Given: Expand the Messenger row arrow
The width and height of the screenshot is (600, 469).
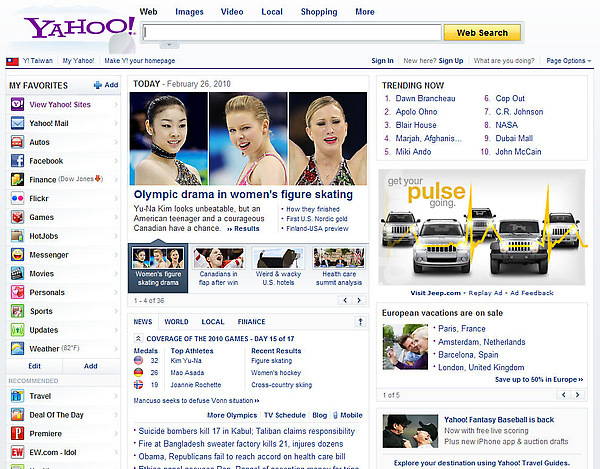Looking at the screenshot, I should (116, 254).
